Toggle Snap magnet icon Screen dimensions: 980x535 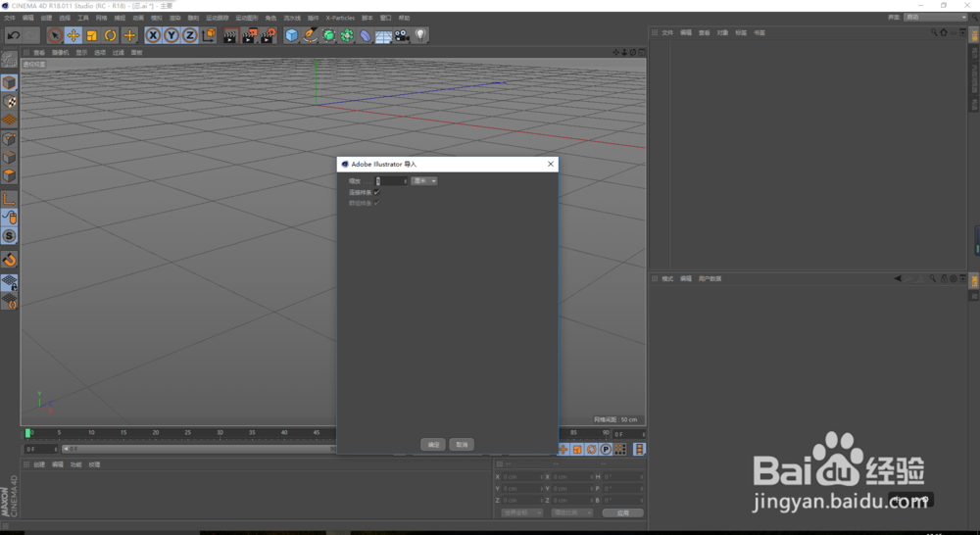pyautogui.click(x=9, y=260)
